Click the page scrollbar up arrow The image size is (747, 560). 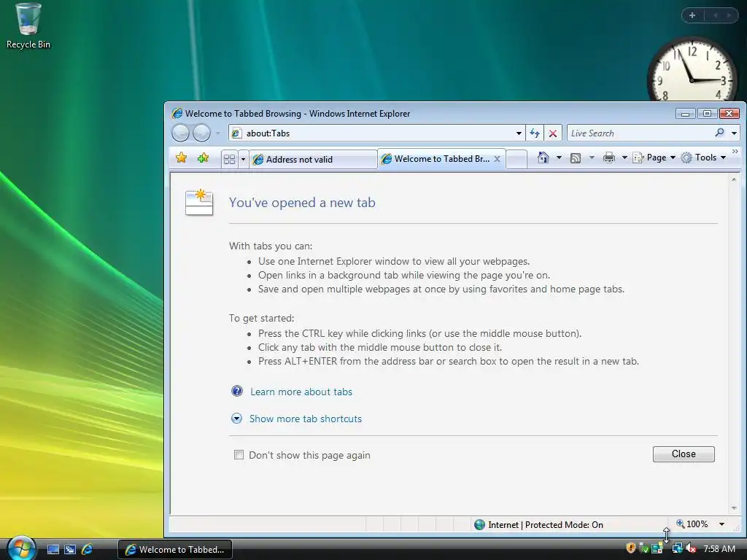click(734, 179)
